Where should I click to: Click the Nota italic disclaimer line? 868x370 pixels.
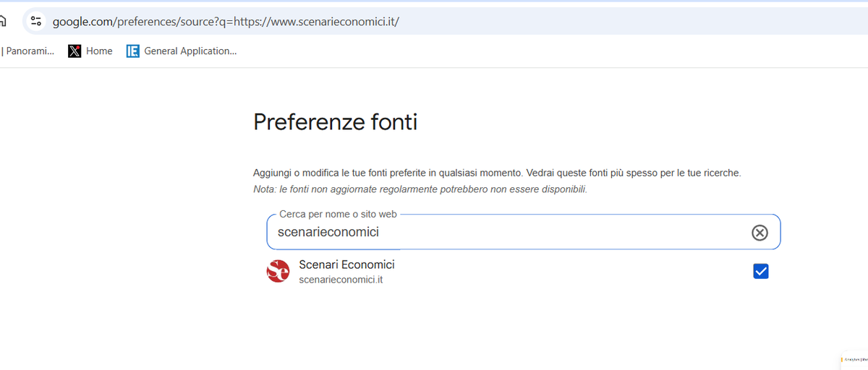coord(420,189)
